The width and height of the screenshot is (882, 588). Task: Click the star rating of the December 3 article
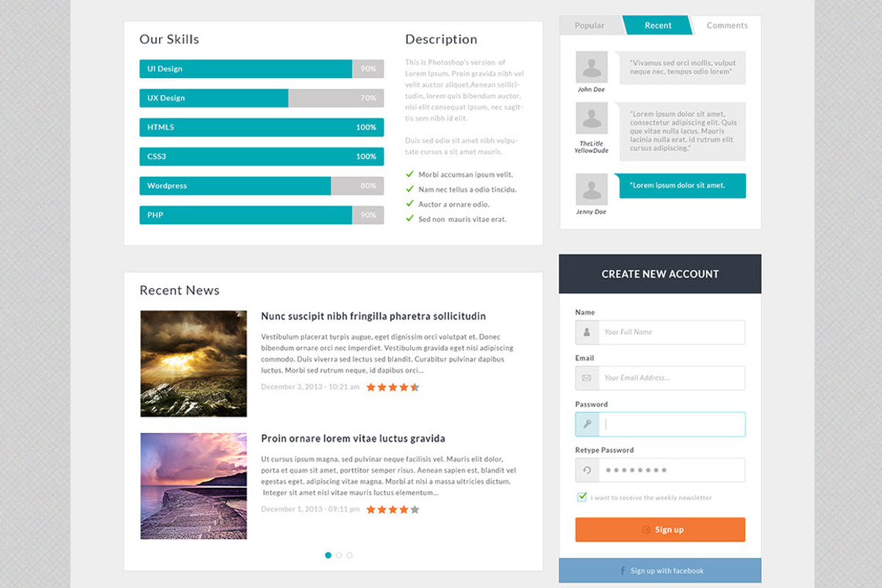tap(392, 387)
